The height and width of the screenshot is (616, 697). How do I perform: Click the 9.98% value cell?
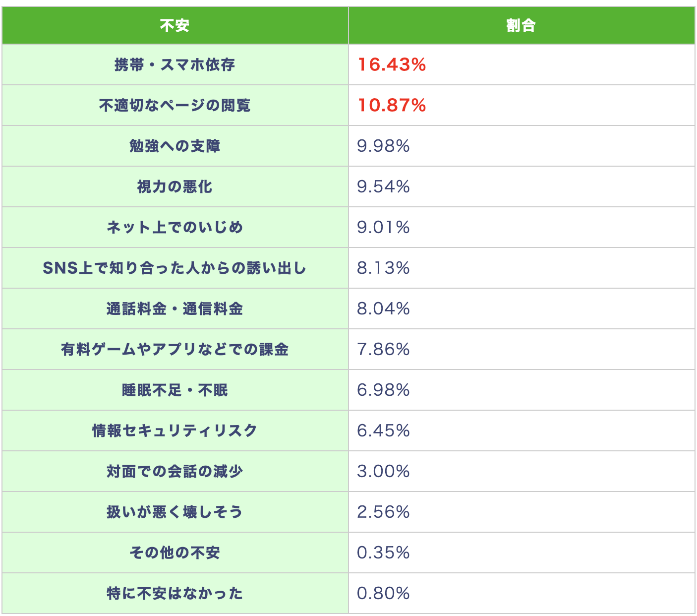point(522,146)
